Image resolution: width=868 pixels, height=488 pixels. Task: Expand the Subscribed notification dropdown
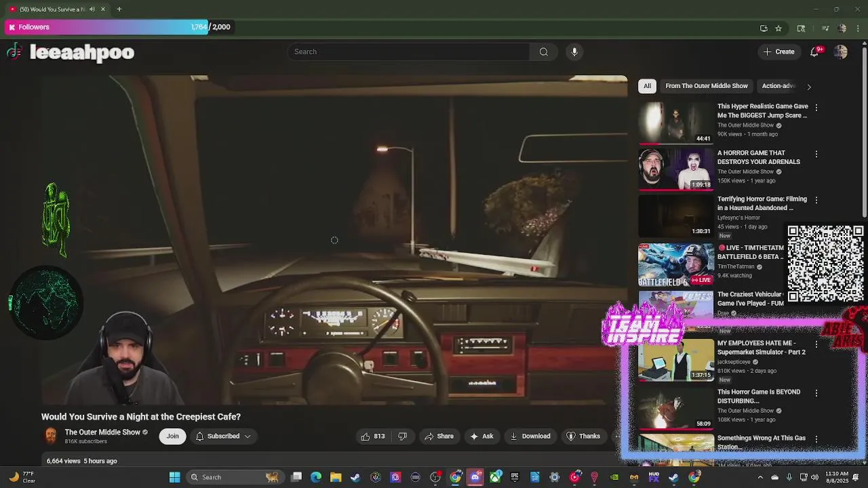pyautogui.click(x=248, y=436)
